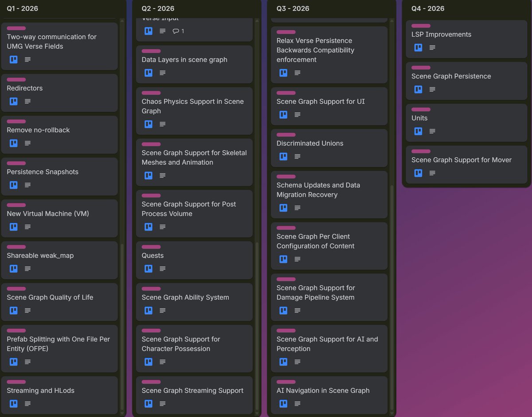
Task: Click Trello icon on LSP Improvements card
Action: coord(418,47)
